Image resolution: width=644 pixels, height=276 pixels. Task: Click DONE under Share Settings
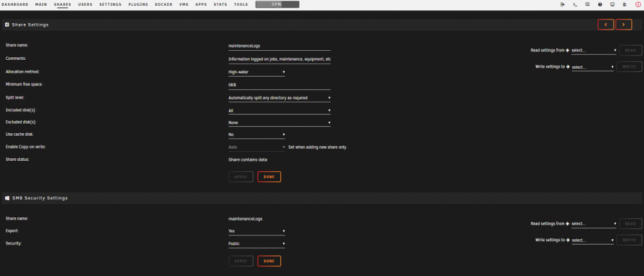[x=269, y=177]
